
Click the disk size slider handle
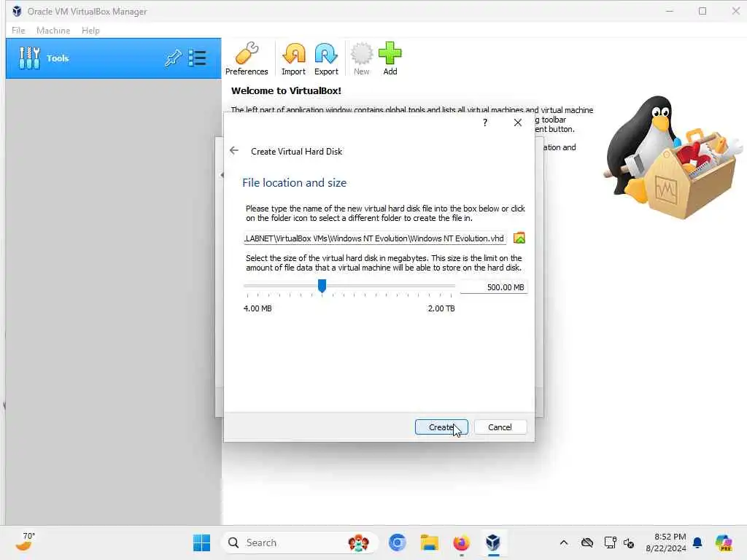pyautogui.click(x=322, y=286)
